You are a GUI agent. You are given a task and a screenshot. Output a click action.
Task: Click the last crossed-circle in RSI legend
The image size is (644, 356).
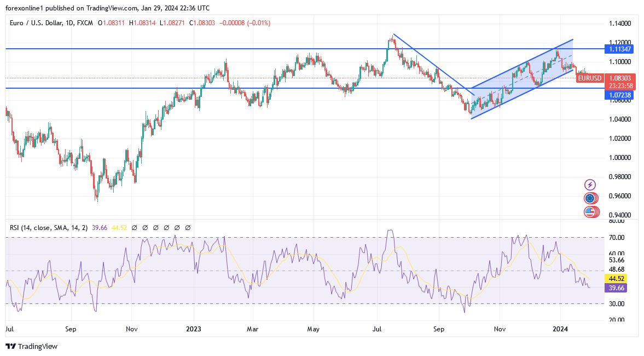click(x=188, y=227)
